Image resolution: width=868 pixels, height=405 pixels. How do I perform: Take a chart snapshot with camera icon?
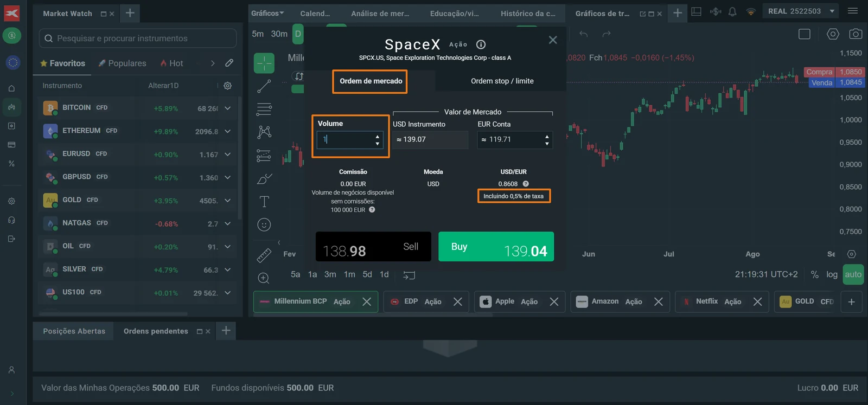click(x=856, y=34)
